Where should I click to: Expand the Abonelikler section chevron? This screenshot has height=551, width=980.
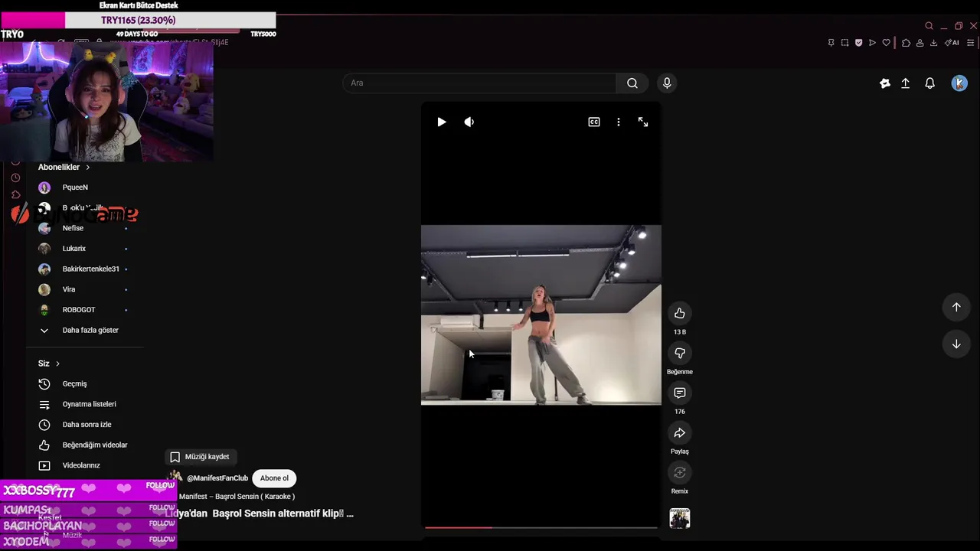coord(87,168)
